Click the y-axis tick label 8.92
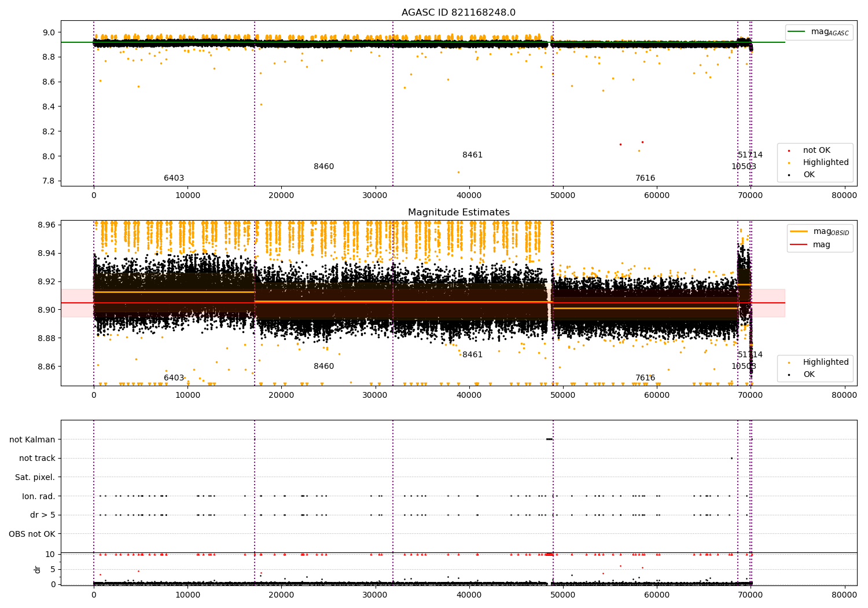The height and width of the screenshot is (608, 868). pos(47,281)
